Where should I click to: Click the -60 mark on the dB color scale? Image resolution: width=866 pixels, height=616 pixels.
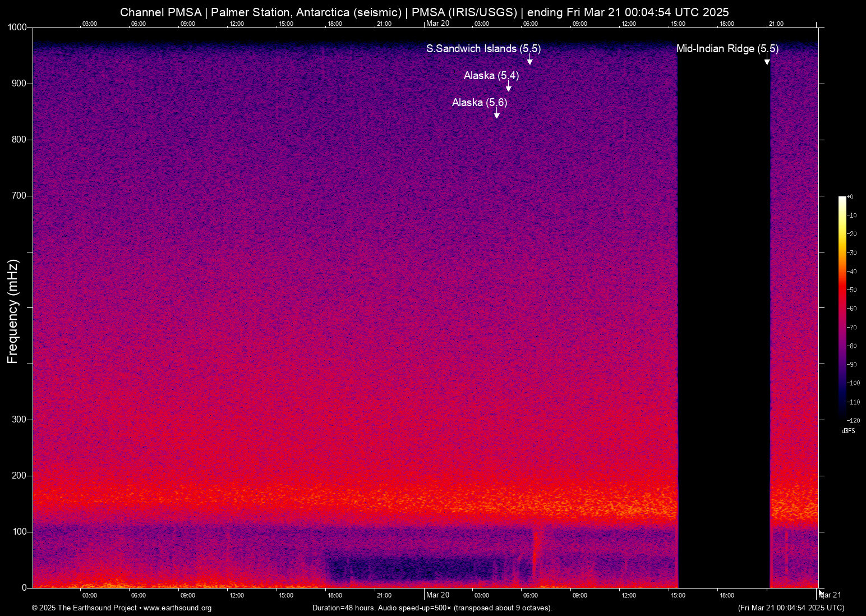[x=853, y=308]
